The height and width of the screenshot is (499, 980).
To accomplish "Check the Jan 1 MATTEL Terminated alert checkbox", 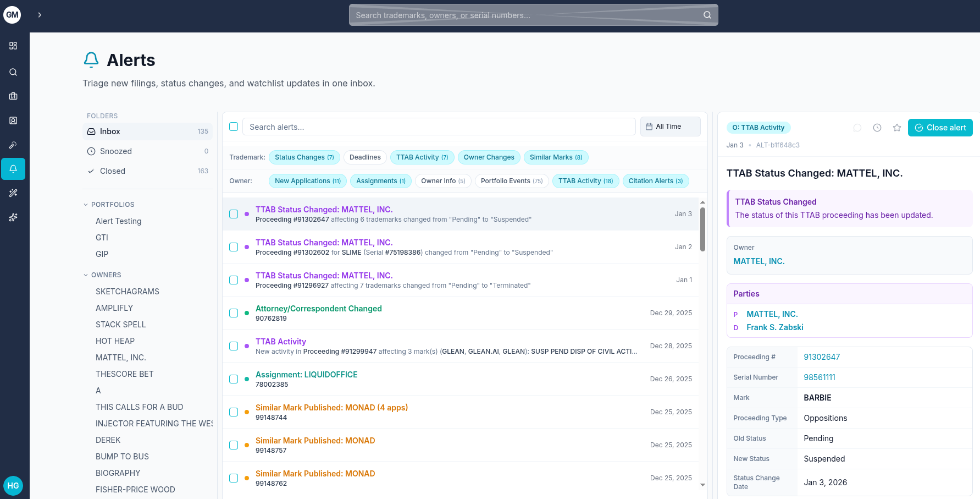I will [234, 280].
